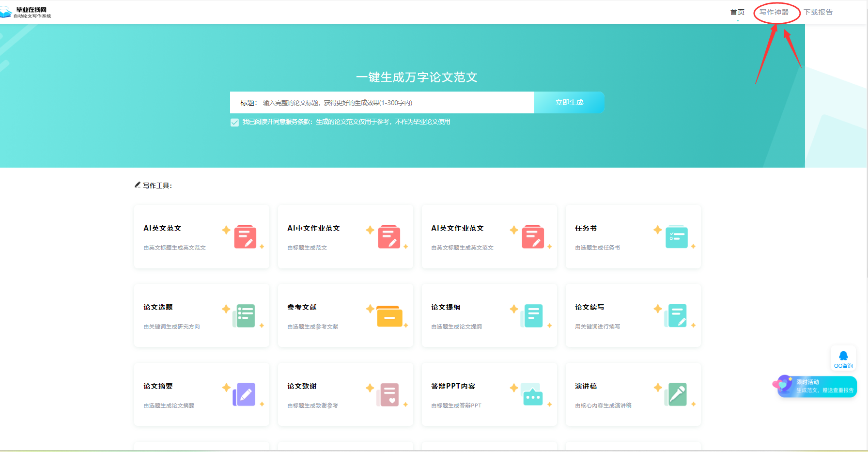The image size is (868, 452).
Task: Click text 由选题生成参考文献
Action: [312, 327]
